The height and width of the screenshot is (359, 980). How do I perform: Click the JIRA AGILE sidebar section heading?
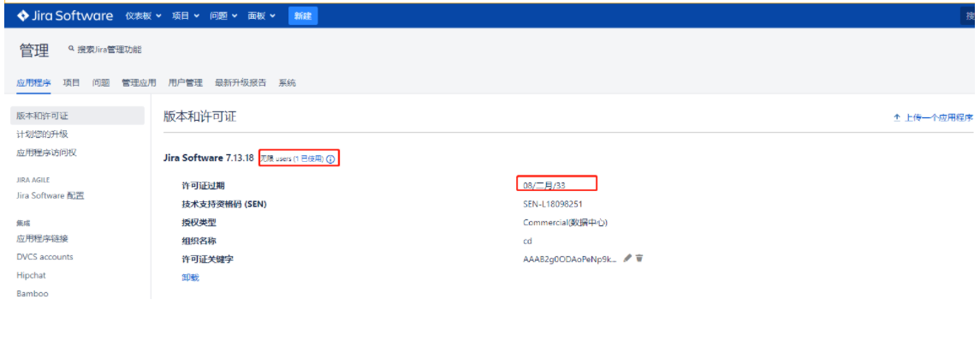[33, 180]
